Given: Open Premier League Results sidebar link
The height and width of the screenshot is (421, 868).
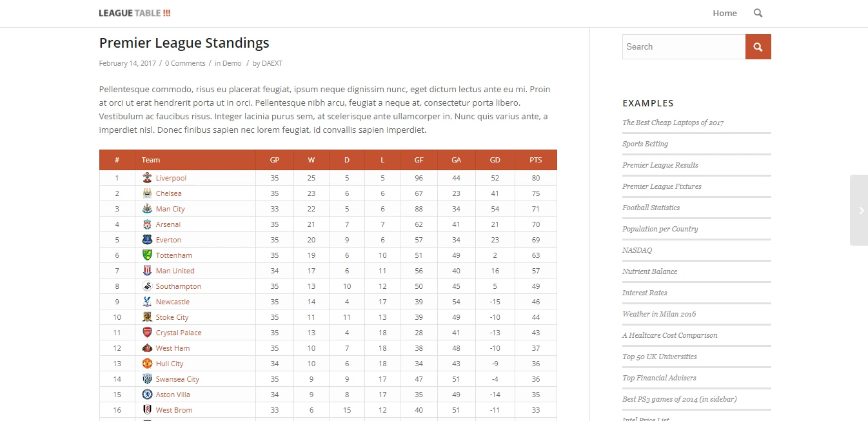Looking at the screenshot, I should 660,165.
